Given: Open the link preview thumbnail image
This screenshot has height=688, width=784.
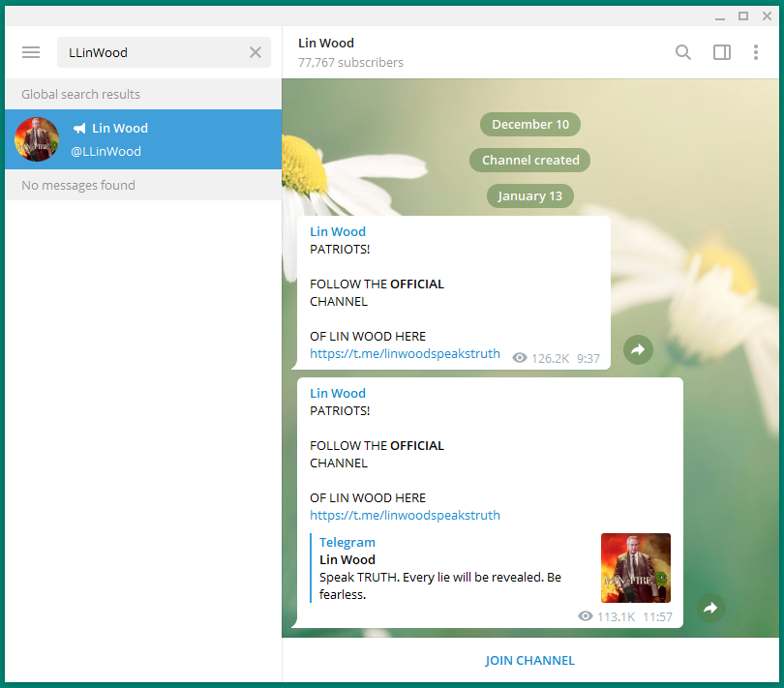Looking at the screenshot, I should (x=635, y=568).
